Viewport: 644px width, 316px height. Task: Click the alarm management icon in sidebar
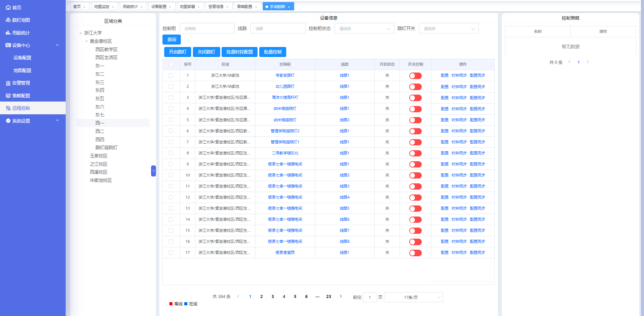(x=8, y=83)
